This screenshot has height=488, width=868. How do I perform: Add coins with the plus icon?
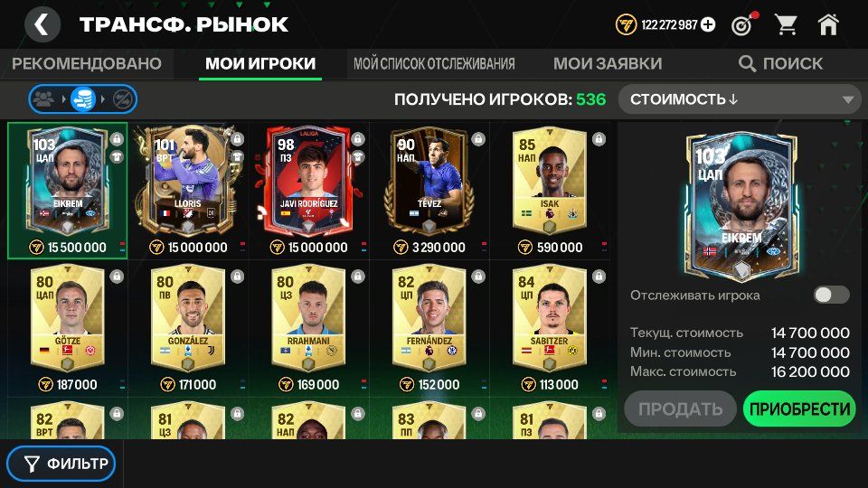point(708,25)
